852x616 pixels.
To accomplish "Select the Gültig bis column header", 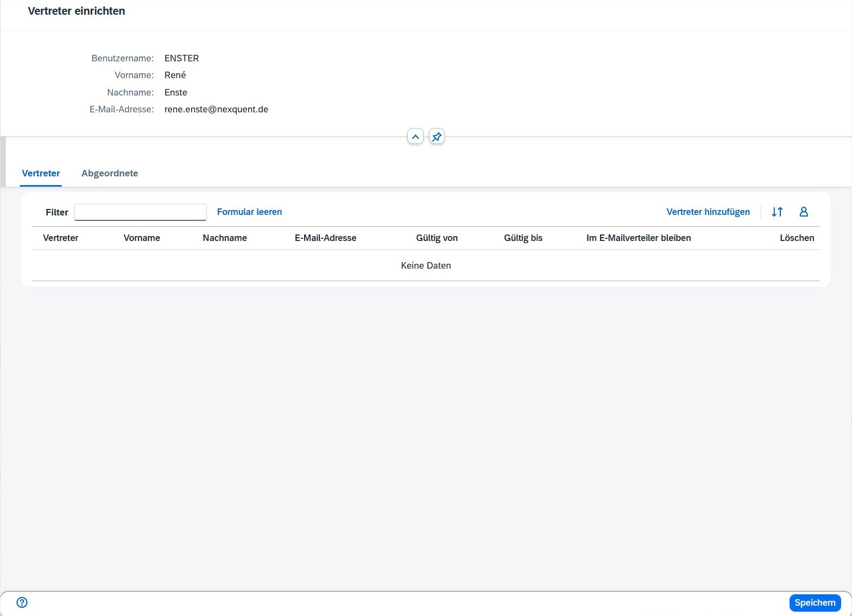I will point(523,238).
